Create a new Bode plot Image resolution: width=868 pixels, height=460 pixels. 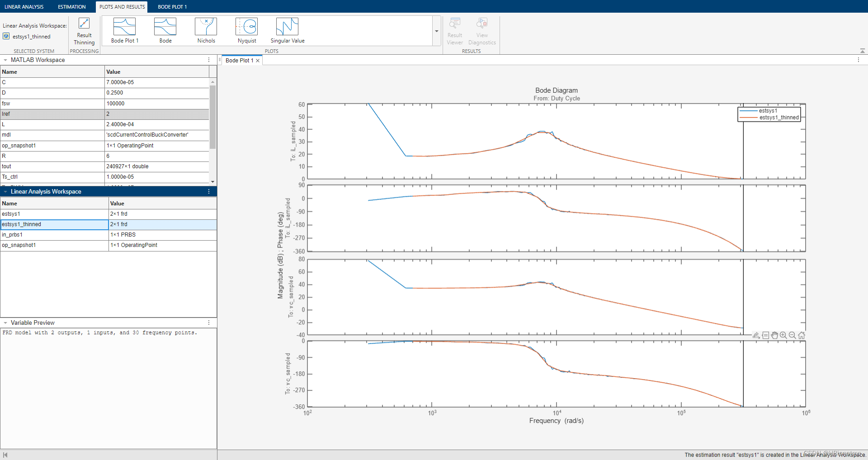(165, 31)
